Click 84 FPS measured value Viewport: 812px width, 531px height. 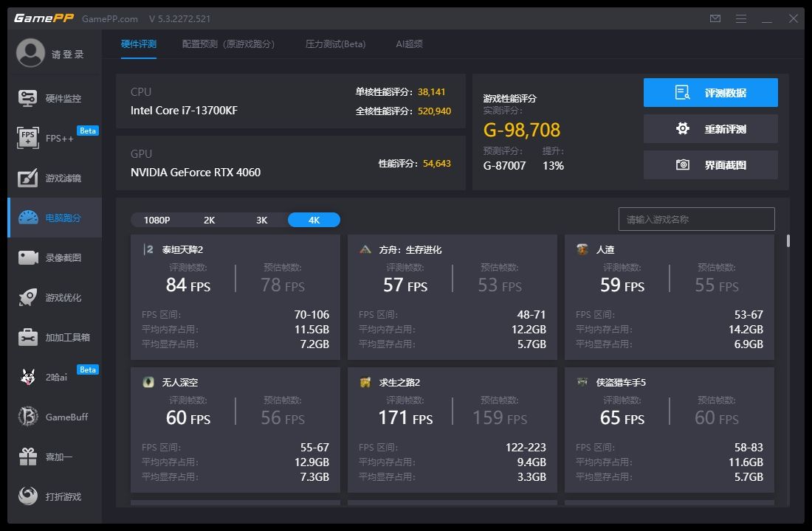[x=188, y=285]
